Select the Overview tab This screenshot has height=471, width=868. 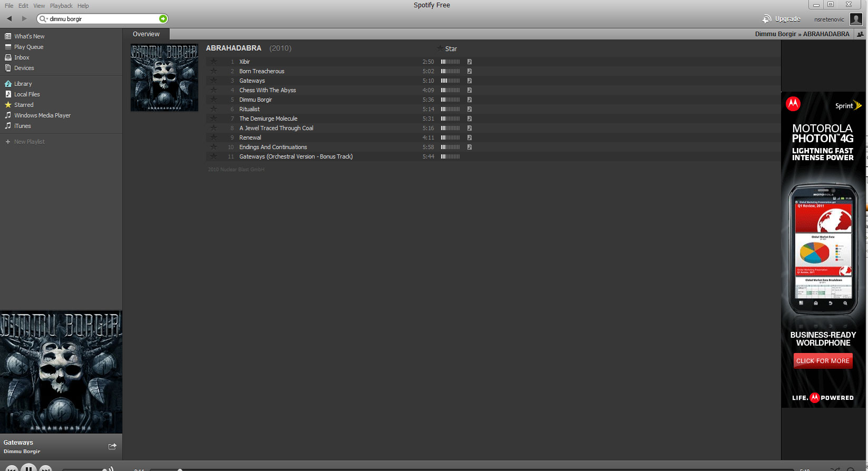[146, 34]
